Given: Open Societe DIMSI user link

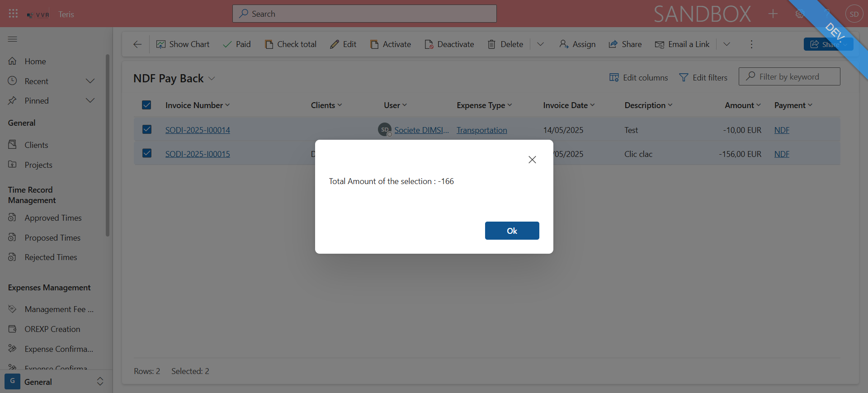Looking at the screenshot, I should [421, 130].
